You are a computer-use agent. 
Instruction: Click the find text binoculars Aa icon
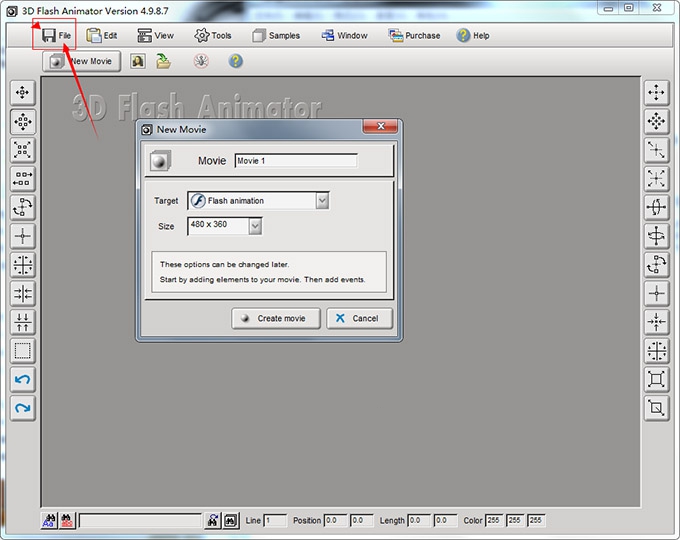point(49,520)
